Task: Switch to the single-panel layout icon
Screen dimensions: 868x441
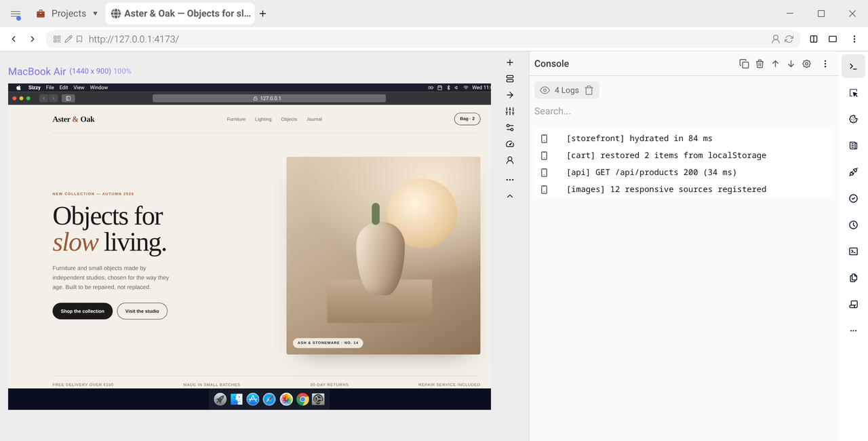Action: click(x=833, y=39)
